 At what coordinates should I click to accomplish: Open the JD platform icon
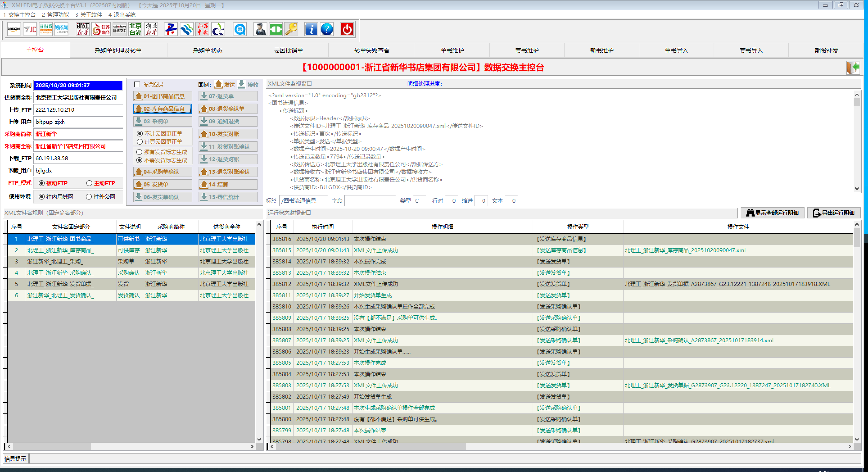[30, 29]
